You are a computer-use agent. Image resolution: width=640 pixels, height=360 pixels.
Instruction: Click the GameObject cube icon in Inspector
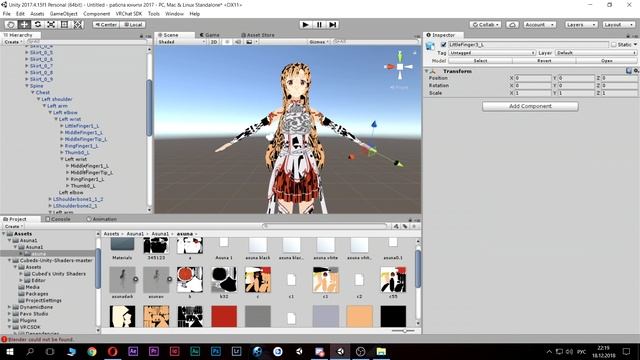(x=430, y=45)
